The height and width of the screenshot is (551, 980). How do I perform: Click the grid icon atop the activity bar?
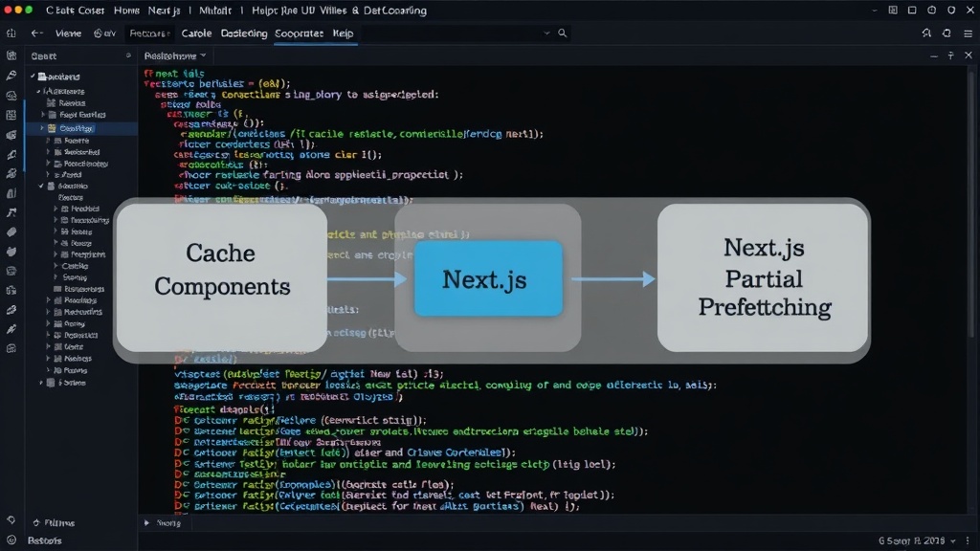(11, 55)
